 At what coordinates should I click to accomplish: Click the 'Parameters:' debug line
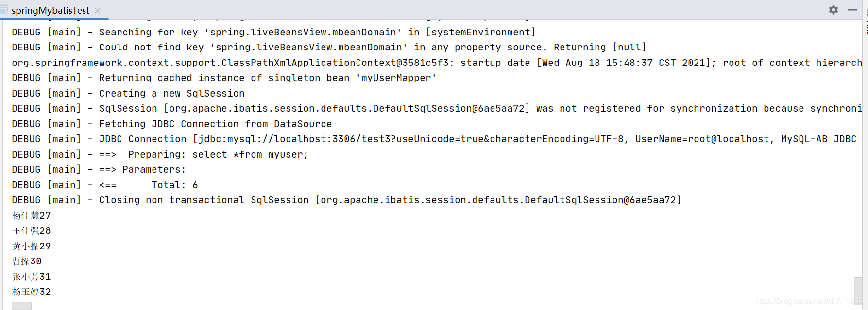point(99,169)
